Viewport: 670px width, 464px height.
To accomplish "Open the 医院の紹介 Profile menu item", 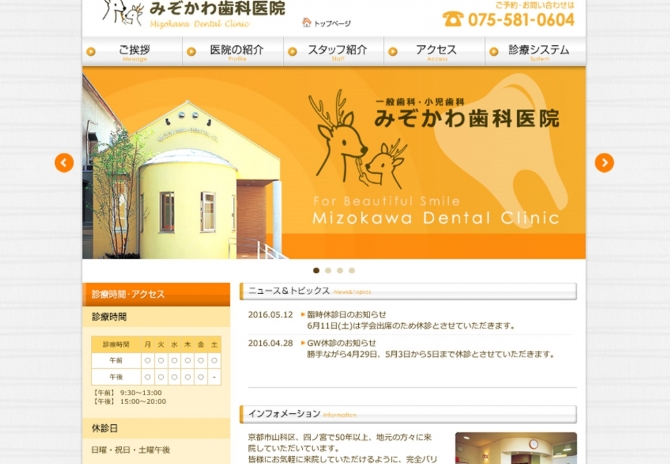I will point(233,51).
